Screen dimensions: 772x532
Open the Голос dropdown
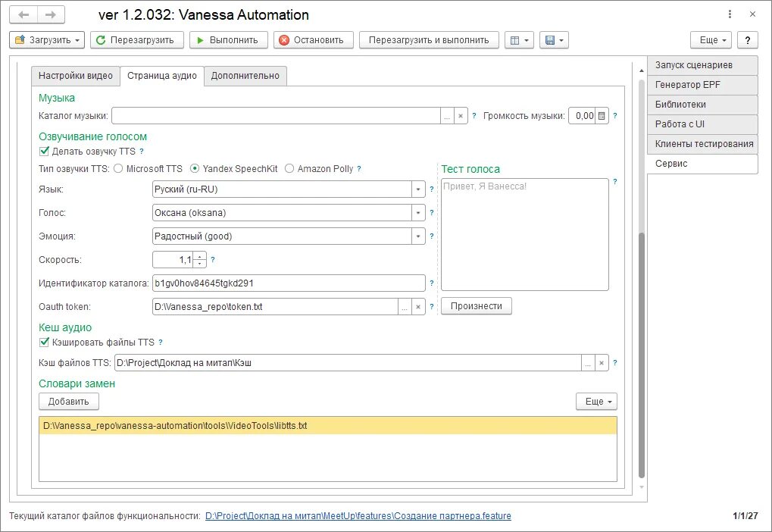pyautogui.click(x=417, y=213)
